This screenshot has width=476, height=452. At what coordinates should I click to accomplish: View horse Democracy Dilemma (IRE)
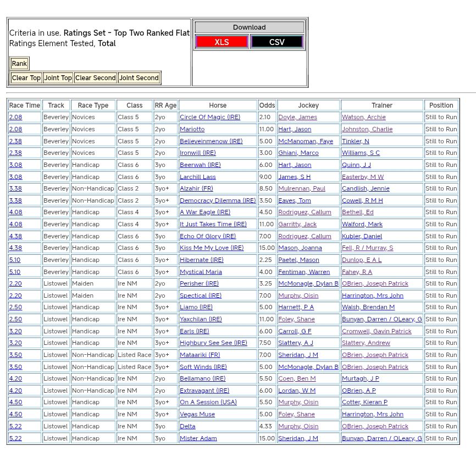(x=218, y=200)
